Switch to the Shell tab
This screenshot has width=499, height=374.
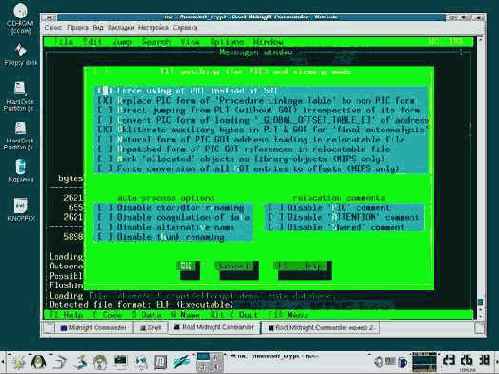(150, 328)
